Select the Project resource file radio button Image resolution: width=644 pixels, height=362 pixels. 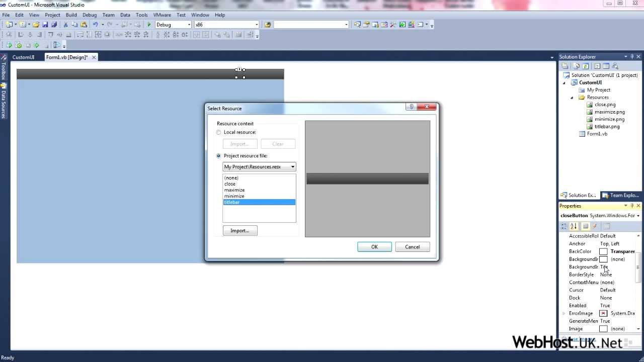218,156
